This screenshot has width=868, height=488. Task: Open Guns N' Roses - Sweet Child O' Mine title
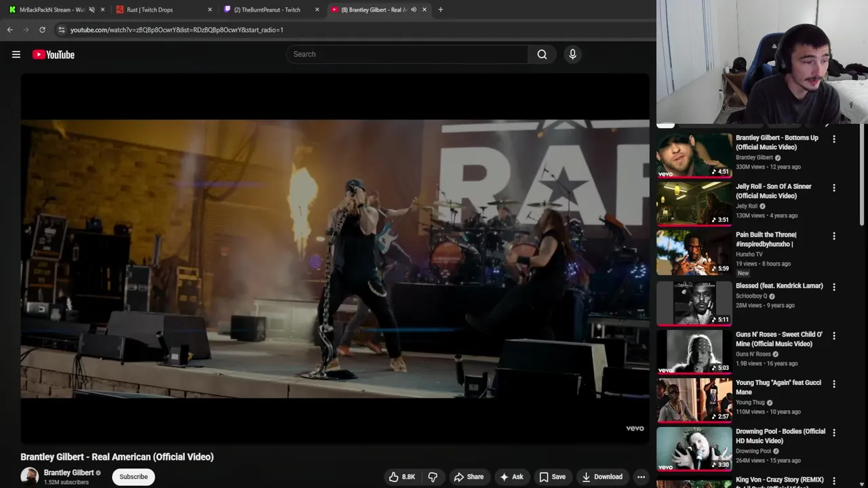pos(779,339)
